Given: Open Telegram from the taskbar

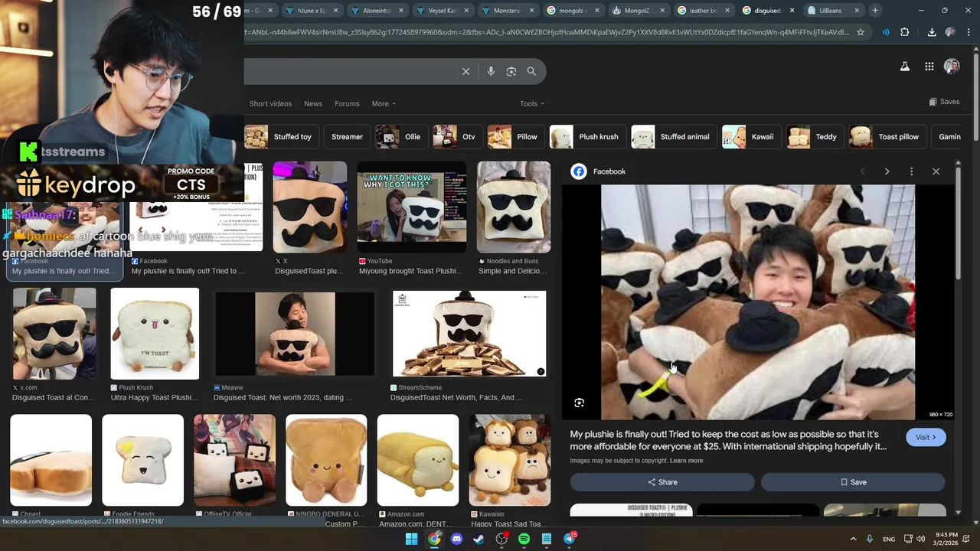Looking at the screenshot, I should (x=570, y=539).
